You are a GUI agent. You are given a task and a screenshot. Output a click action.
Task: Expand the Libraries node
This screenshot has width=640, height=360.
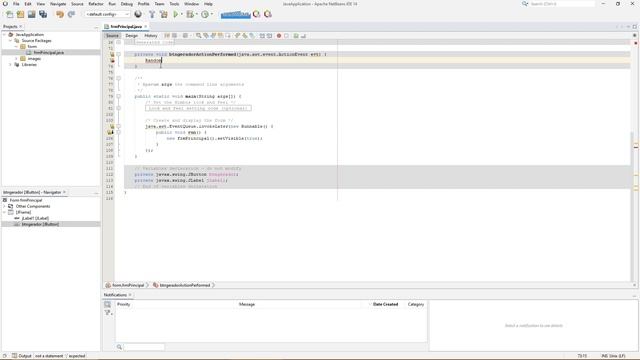10,65
